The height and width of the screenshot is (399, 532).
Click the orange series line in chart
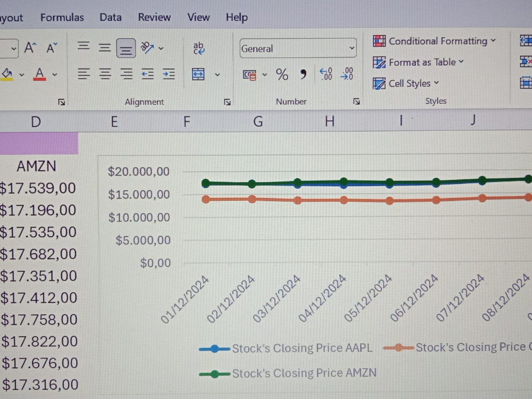(x=367, y=200)
